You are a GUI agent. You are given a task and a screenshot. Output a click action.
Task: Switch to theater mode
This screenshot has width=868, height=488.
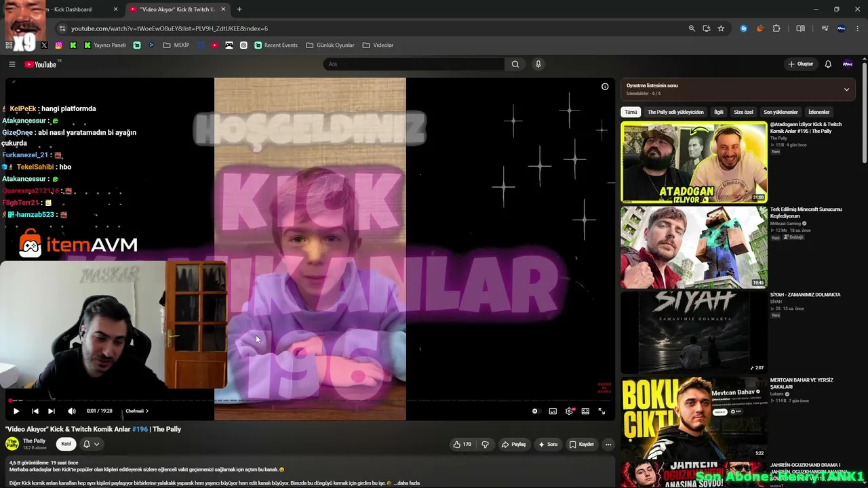click(585, 411)
